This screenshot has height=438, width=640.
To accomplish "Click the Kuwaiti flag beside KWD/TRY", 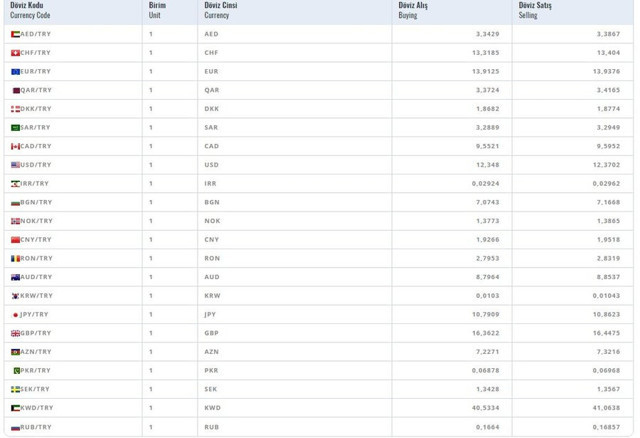I will (15, 408).
